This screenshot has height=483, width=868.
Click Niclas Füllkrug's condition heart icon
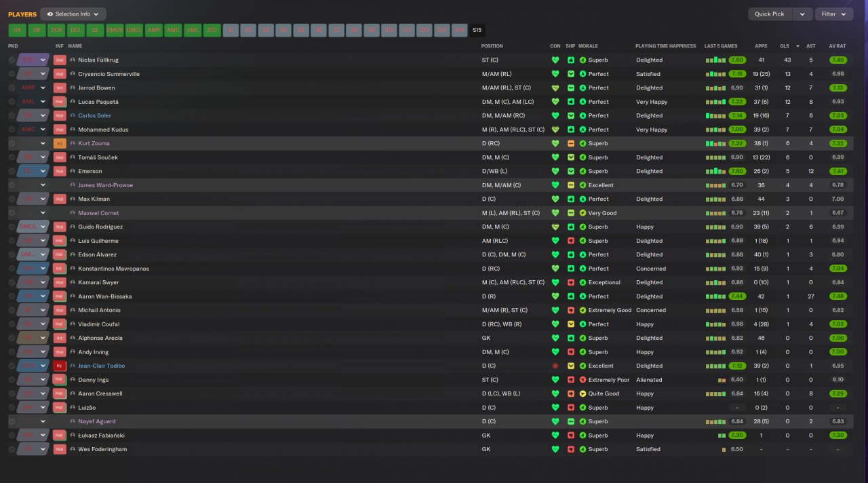tap(555, 60)
